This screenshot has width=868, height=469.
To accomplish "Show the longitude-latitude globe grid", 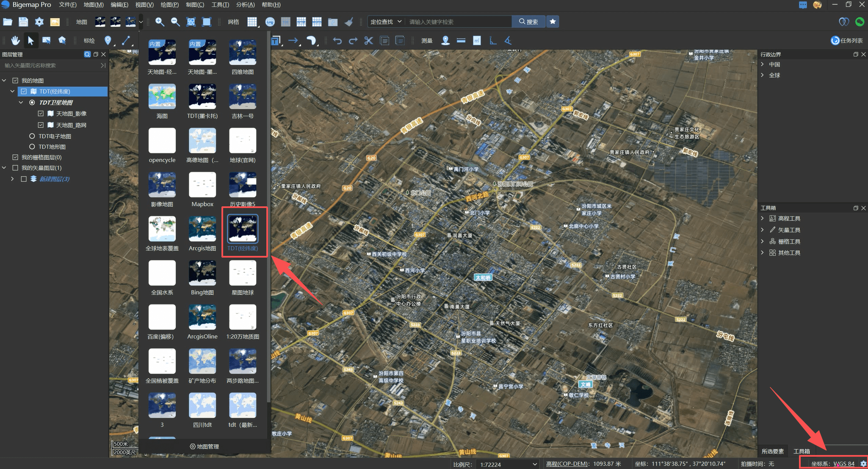I will tap(270, 22).
